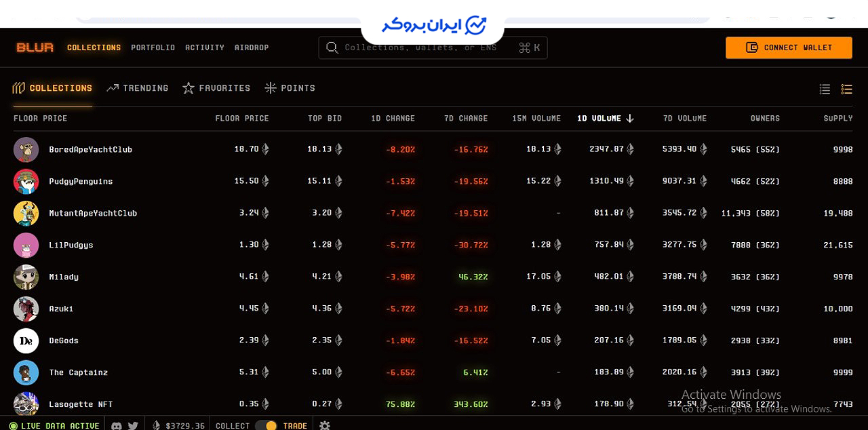This screenshot has width=868, height=430.
Task: Click Lasogette NFT 1D change 75.88%
Action: (400, 404)
